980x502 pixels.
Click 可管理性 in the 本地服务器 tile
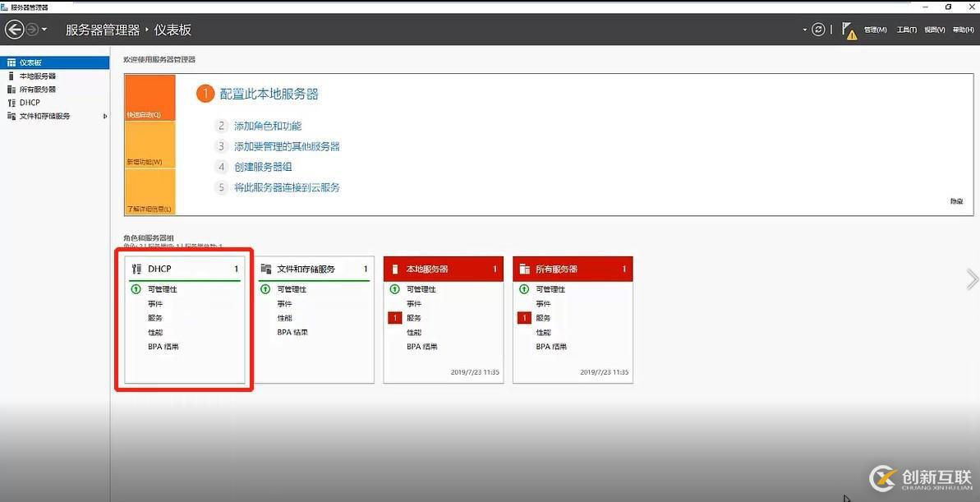coord(421,289)
